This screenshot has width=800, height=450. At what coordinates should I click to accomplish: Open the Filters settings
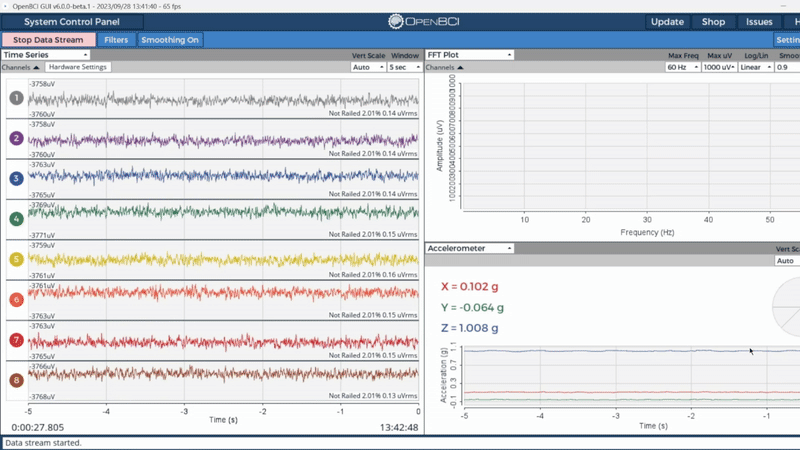pos(116,40)
